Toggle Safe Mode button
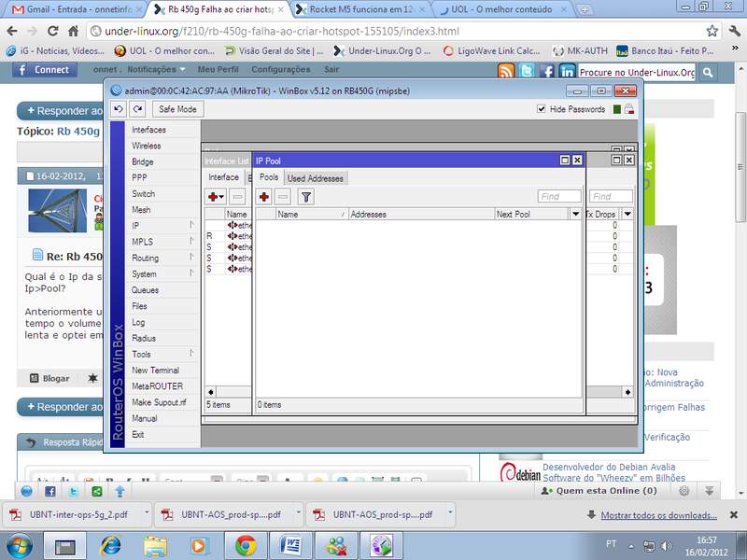Screen dimensions: 747x560 tap(177, 109)
